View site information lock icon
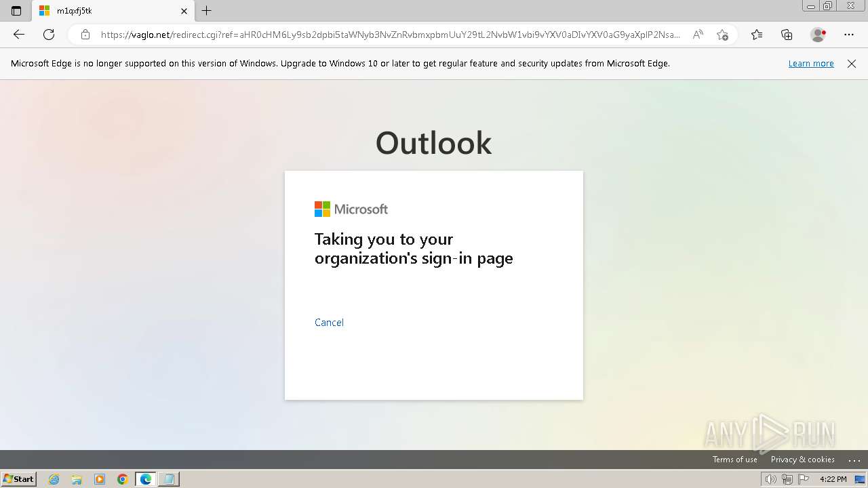The height and width of the screenshot is (488, 868). pyautogui.click(x=85, y=35)
